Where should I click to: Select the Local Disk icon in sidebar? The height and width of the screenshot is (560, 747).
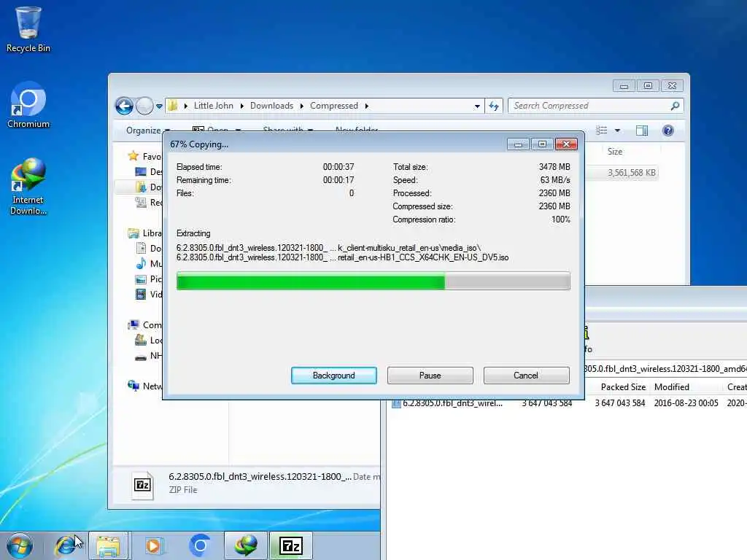(x=141, y=340)
